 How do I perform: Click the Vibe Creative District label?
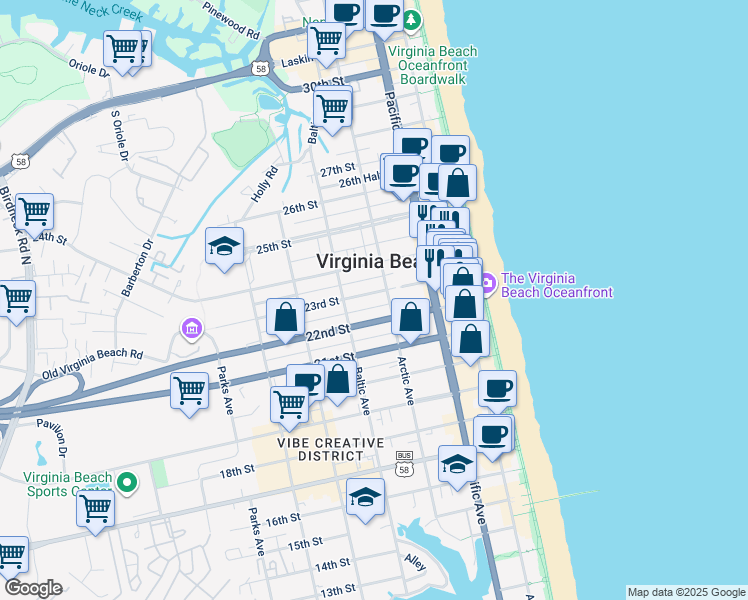(331, 449)
